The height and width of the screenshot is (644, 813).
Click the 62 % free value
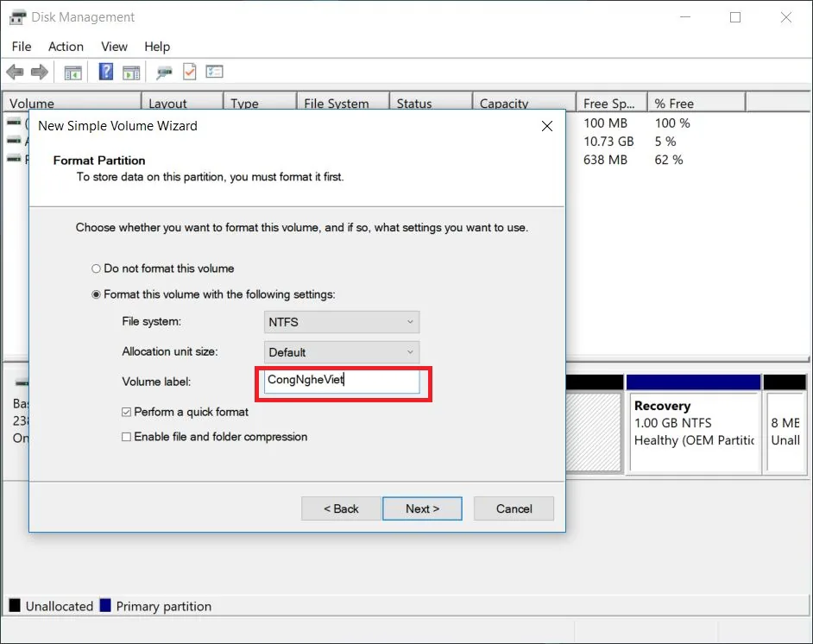click(668, 160)
